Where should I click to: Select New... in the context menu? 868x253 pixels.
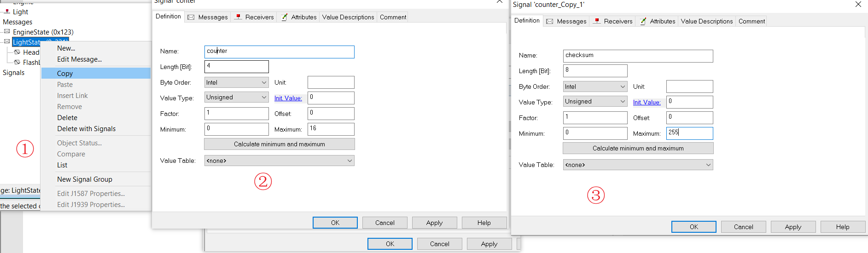[x=96, y=48]
